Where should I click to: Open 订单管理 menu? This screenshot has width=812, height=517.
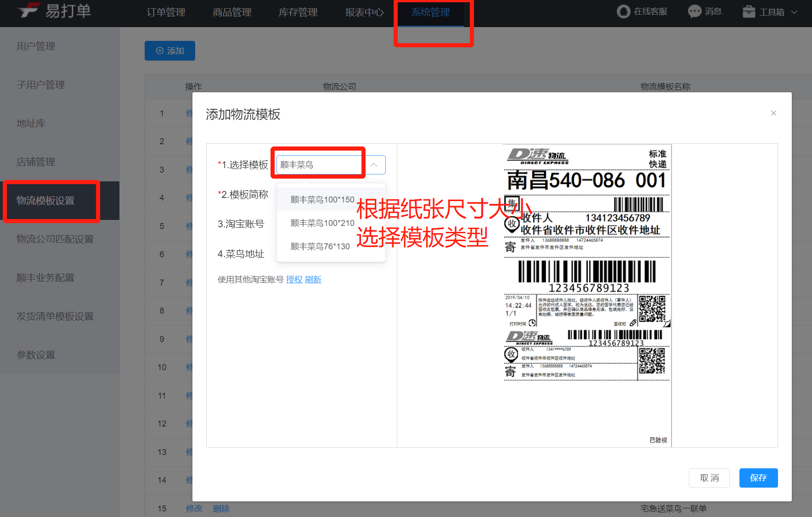coord(166,12)
